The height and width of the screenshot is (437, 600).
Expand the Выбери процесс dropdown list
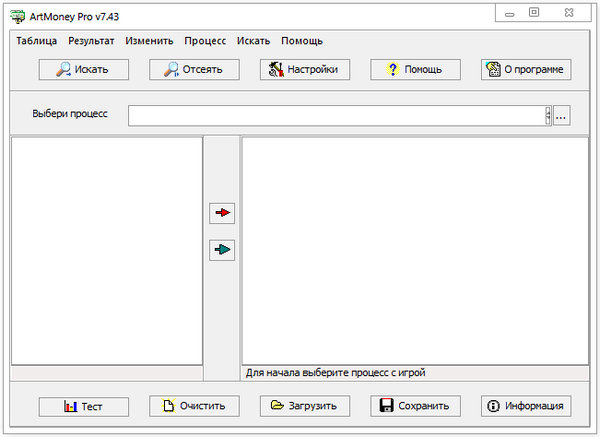(x=547, y=115)
